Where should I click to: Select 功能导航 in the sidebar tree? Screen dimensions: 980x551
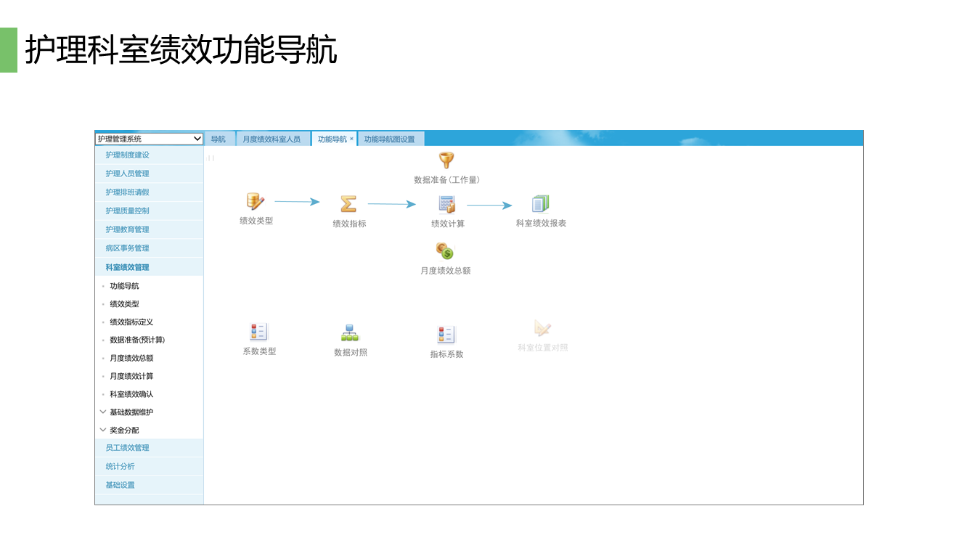(124, 286)
